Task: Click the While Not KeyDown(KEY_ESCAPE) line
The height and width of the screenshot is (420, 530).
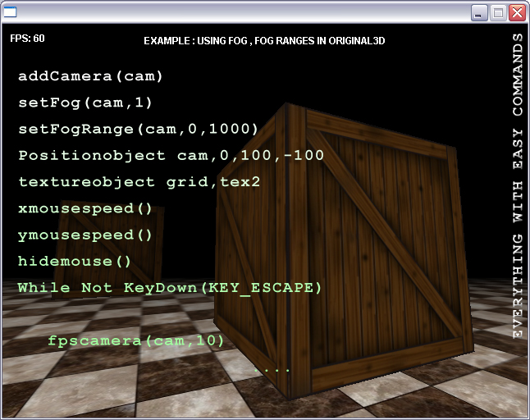Action: pos(170,288)
